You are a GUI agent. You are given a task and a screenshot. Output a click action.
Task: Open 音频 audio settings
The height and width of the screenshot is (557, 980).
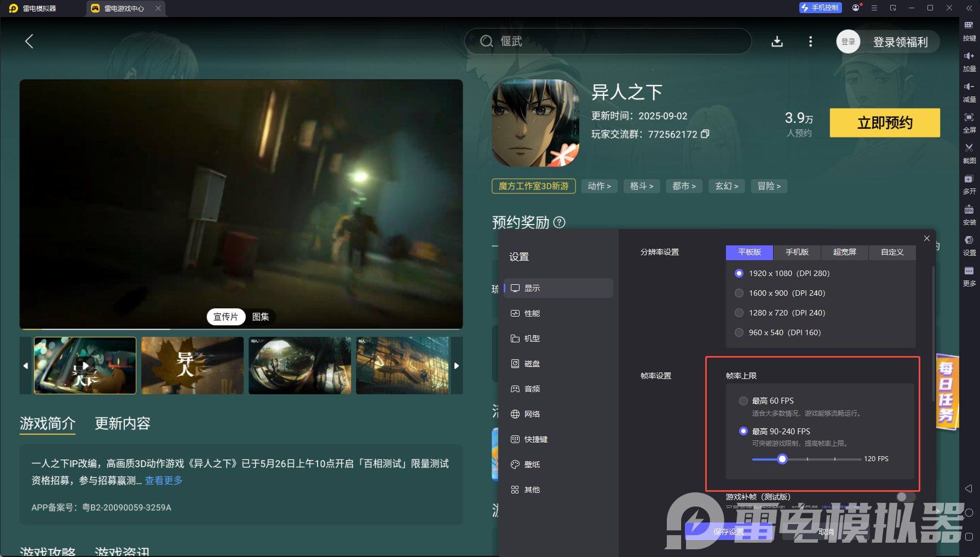click(558, 389)
